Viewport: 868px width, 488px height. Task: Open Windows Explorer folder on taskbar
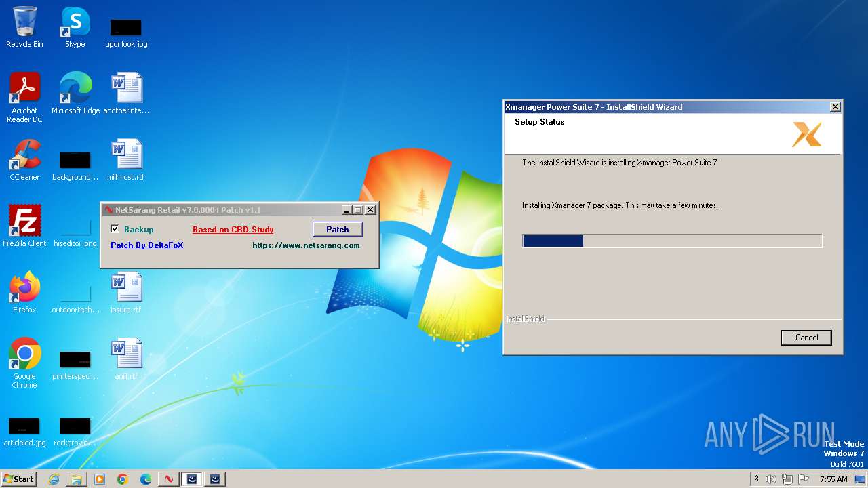click(77, 479)
